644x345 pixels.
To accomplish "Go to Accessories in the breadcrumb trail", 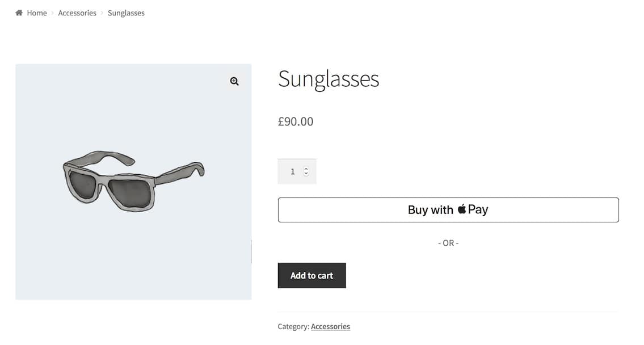I will click(x=77, y=12).
